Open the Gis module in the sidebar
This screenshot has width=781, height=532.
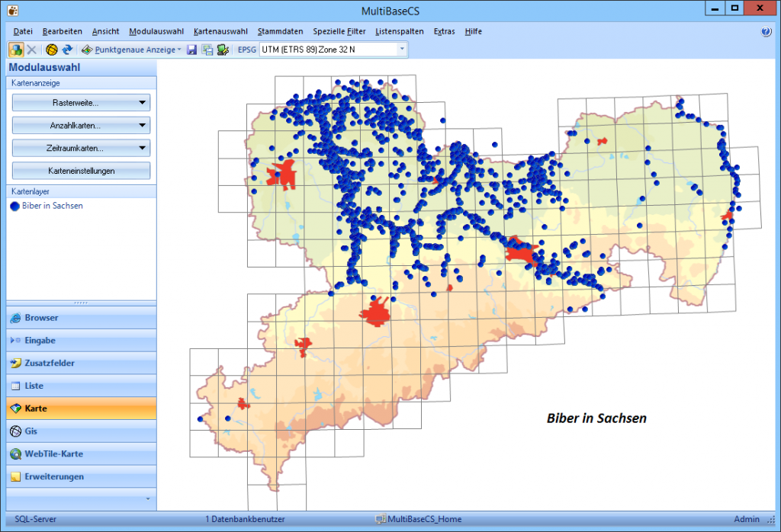pyautogui.click(x=81, y=431)
